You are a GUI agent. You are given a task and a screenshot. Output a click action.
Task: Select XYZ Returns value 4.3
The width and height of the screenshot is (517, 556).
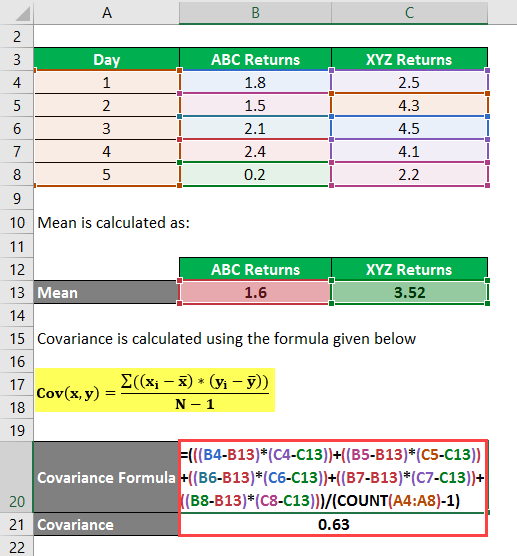click(x=410, y=105)
